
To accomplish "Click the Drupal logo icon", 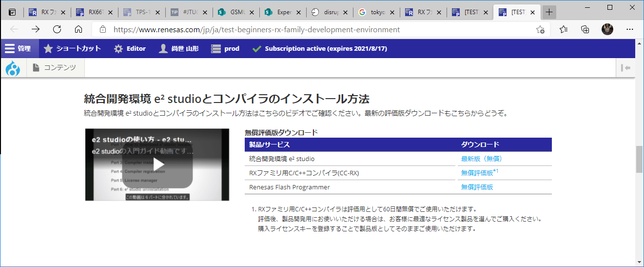I will click(x=13, y=68).
